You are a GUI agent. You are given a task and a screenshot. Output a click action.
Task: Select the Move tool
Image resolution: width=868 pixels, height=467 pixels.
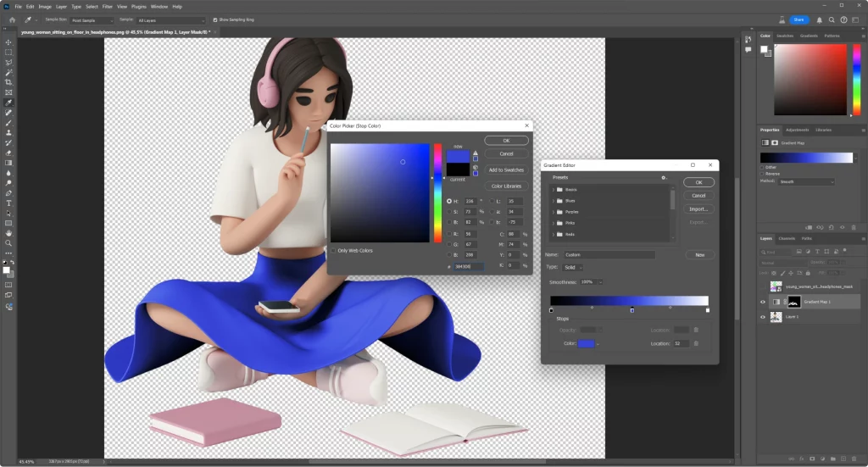[8, 42]
